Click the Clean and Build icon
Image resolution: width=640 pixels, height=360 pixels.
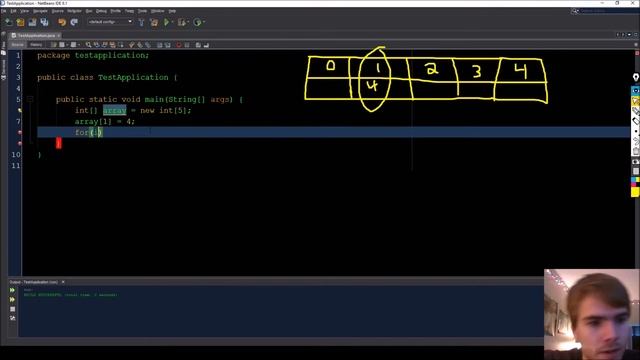154,22
